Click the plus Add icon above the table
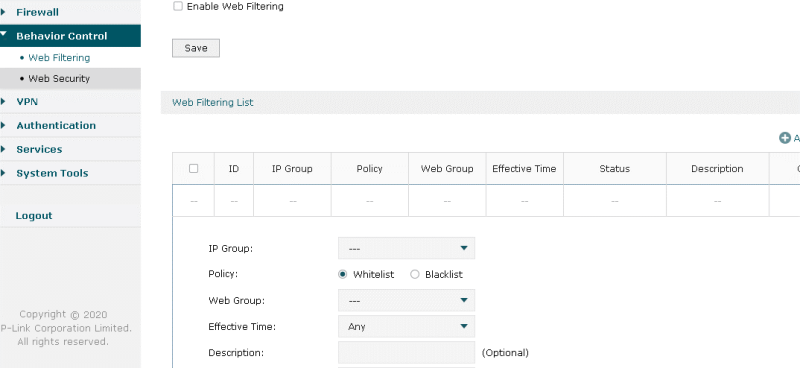This screenshot has height=368, width=800. (x=785, y=138)
